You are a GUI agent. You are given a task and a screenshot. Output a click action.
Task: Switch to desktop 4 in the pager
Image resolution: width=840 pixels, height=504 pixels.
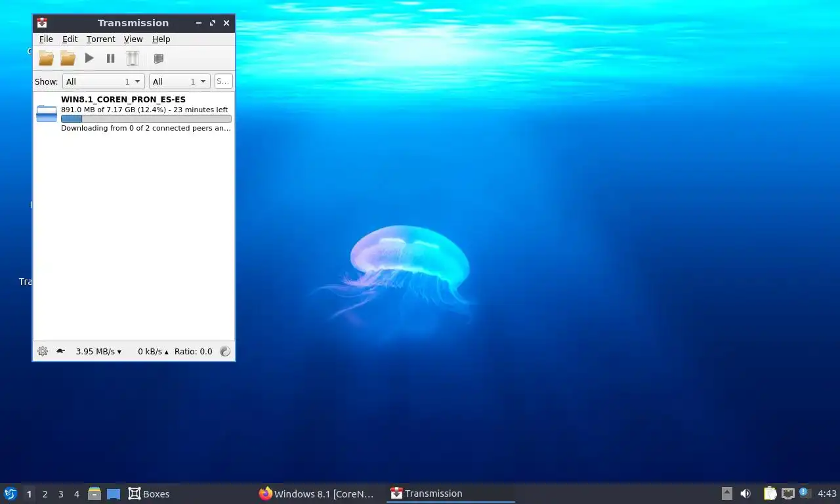pyautogui.click(x=76, y=493)
